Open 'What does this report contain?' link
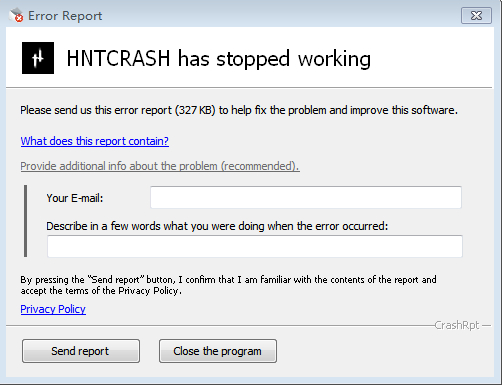Screen dimensions: 502x385 (95, 141)
